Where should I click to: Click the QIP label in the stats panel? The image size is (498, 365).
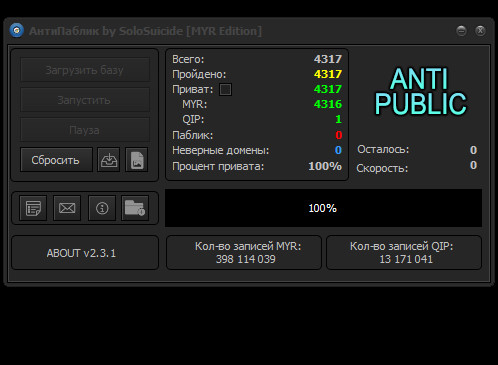click(x=193, y=119)
